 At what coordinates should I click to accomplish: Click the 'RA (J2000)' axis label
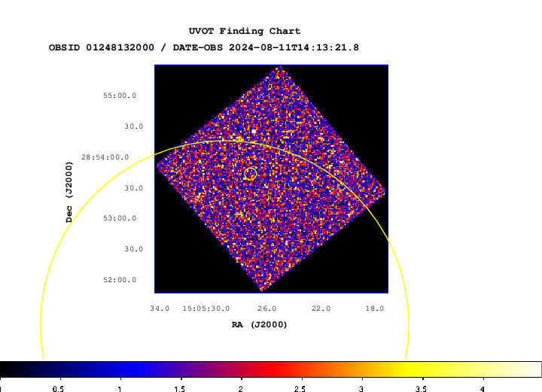pyautogui.click(x=259, y=324)
